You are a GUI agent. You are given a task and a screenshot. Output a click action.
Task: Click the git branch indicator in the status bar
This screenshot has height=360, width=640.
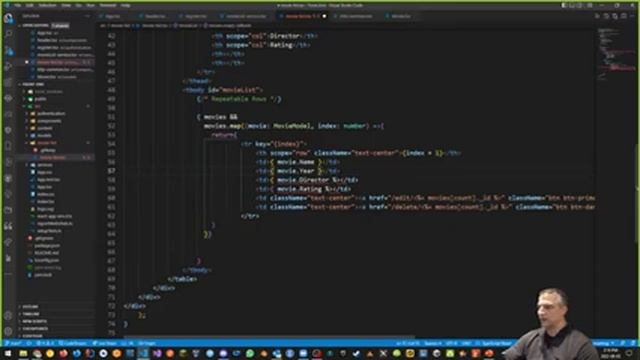tap(14, 343)
